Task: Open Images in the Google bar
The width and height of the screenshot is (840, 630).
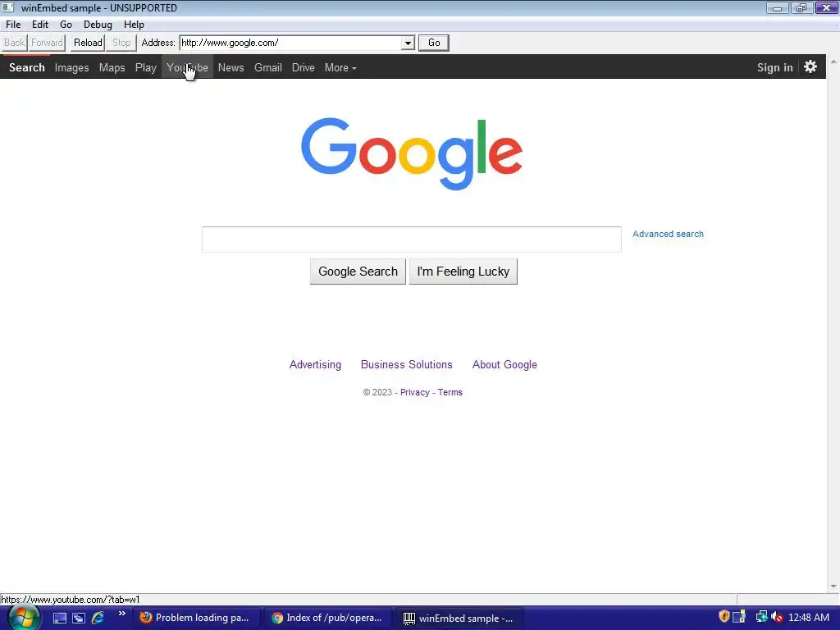Action: pos(72,67)
